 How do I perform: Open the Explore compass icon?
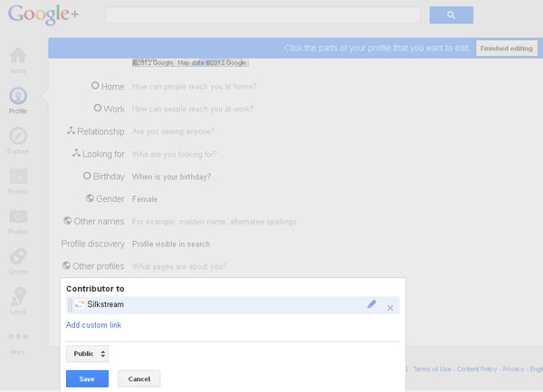tap(18, 136)
